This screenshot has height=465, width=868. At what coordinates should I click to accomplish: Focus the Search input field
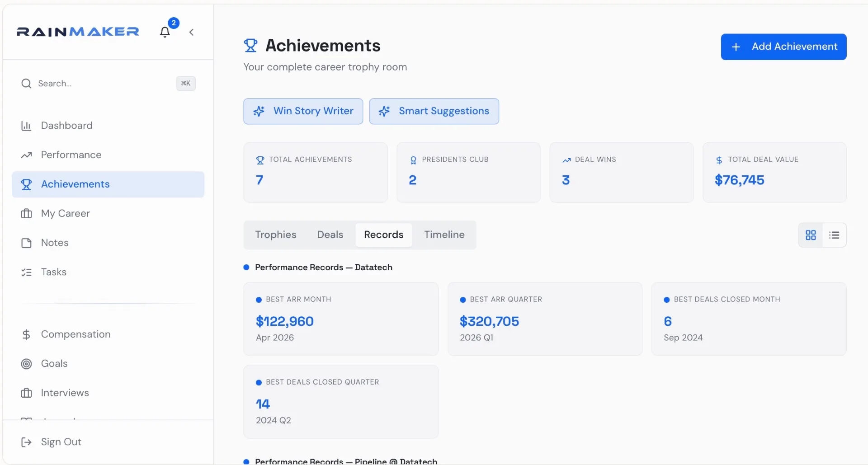point(108,84)
